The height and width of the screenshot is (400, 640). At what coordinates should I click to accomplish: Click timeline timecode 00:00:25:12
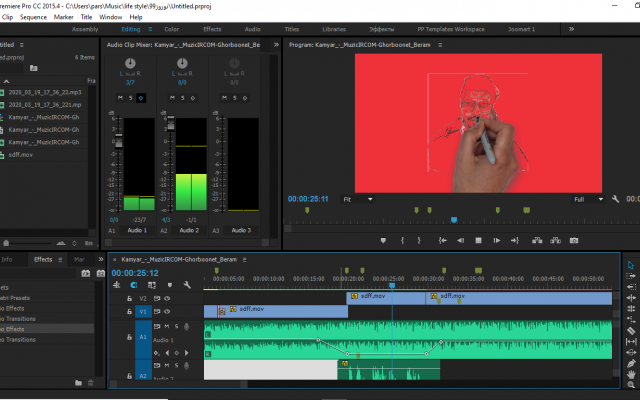pyautogui.click(x=135, y=273)
